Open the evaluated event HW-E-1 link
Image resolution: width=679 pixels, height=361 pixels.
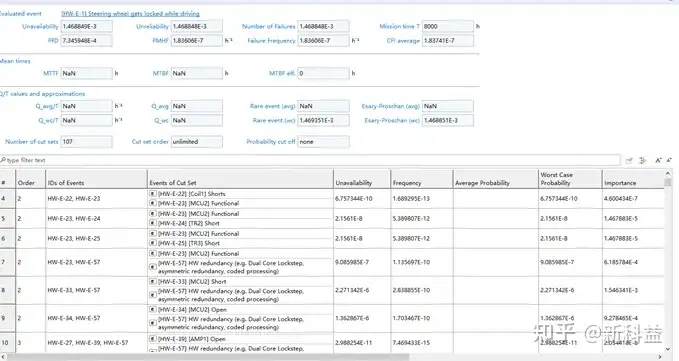click(130, 14)
